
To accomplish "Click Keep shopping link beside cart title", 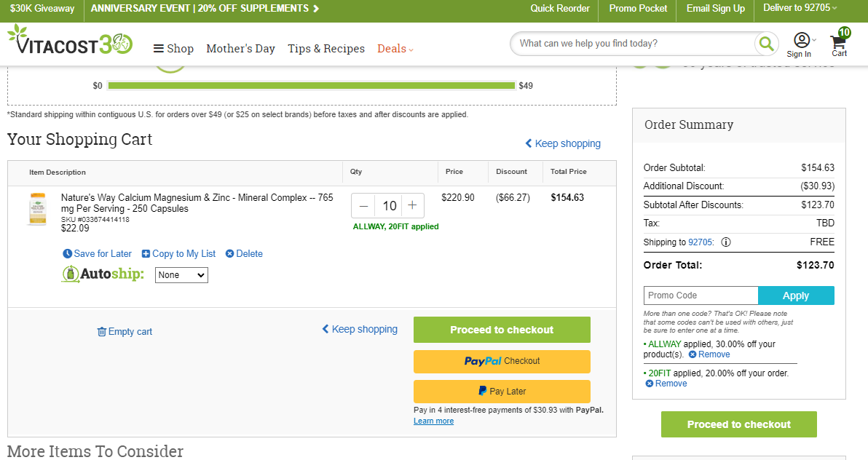I will 563,143.
